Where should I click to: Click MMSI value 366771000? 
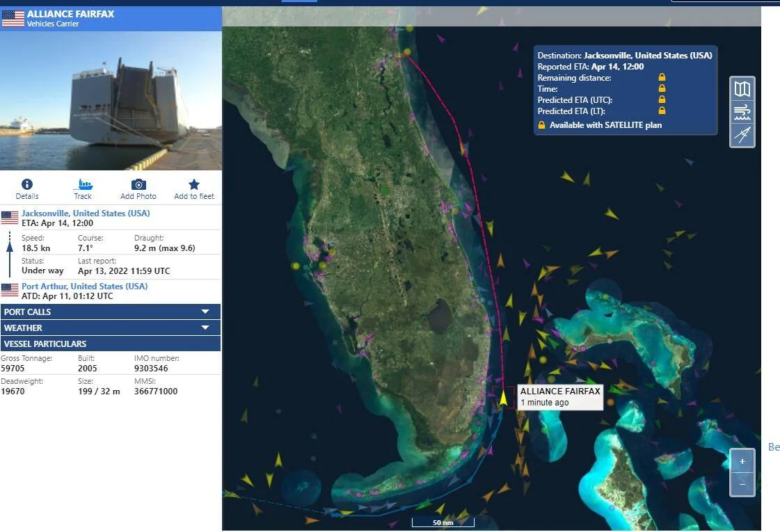[156, 392]
